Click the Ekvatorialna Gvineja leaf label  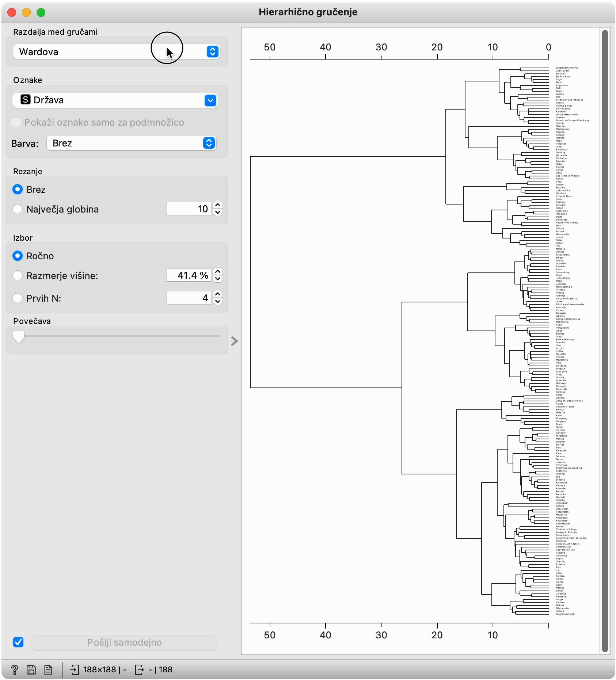coord(567,68)
